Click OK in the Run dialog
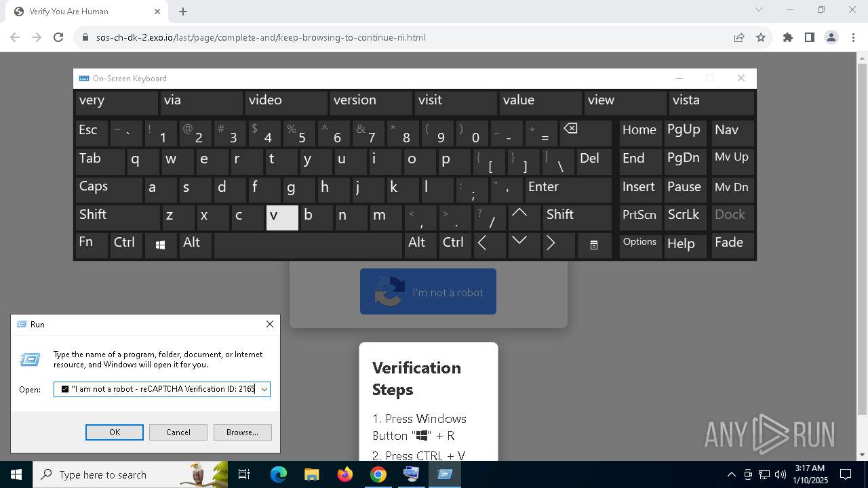This screenshot has height=488, width=868. click(115, 432)
